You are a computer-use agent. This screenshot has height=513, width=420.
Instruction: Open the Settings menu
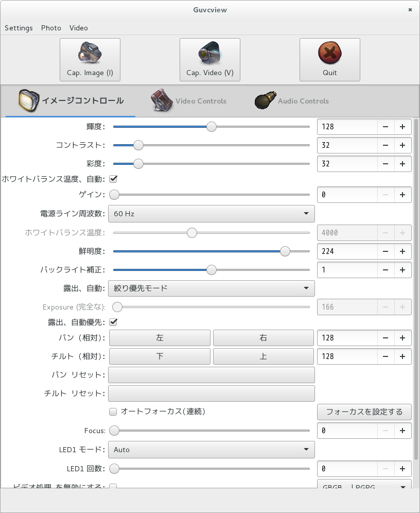pos(19,28)
